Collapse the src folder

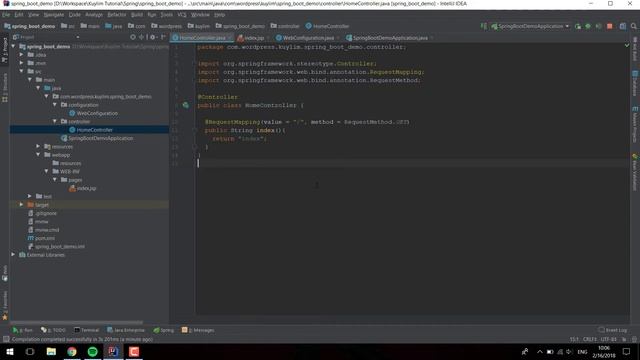[21, 71]
